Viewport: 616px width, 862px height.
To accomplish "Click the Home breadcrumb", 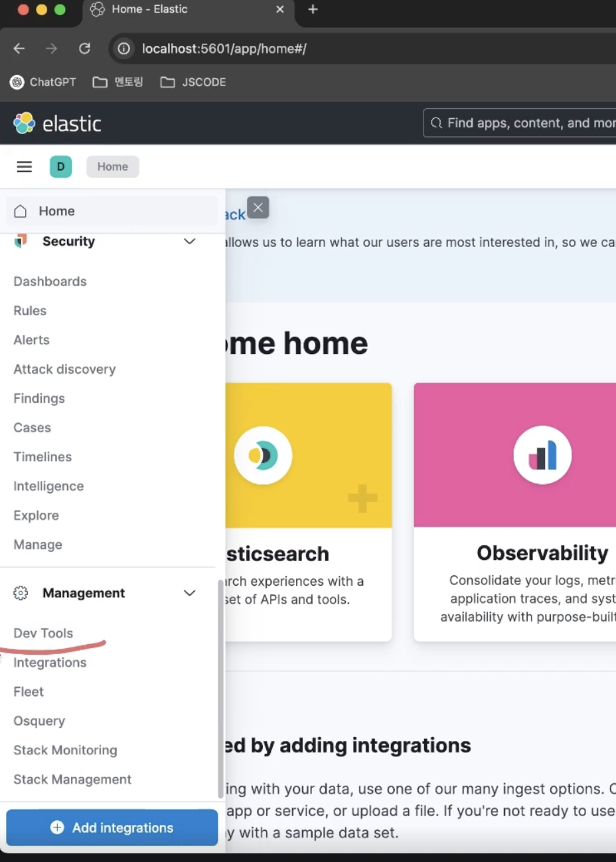I will coord(113,167).
